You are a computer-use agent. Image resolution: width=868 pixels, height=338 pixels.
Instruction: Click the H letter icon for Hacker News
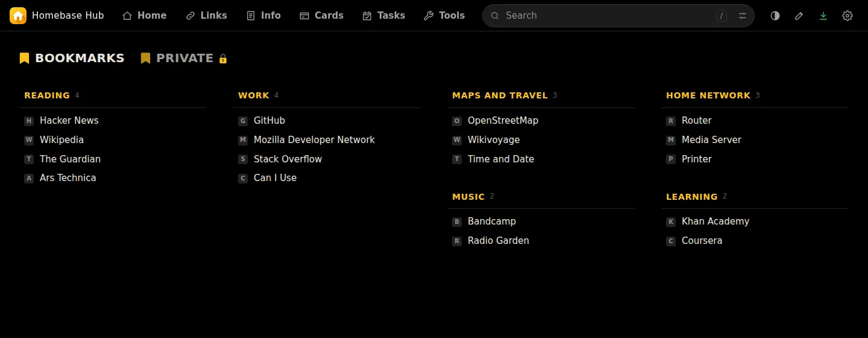click(x=29, y=121)
